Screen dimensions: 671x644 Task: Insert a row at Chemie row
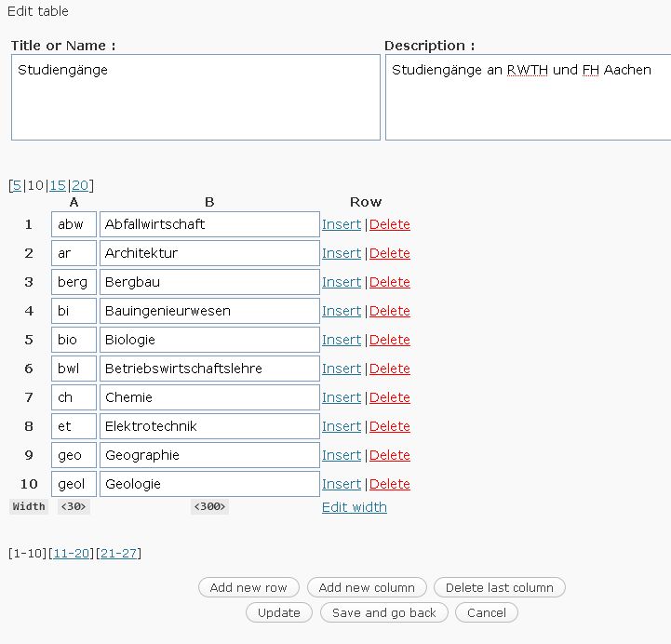341,397
